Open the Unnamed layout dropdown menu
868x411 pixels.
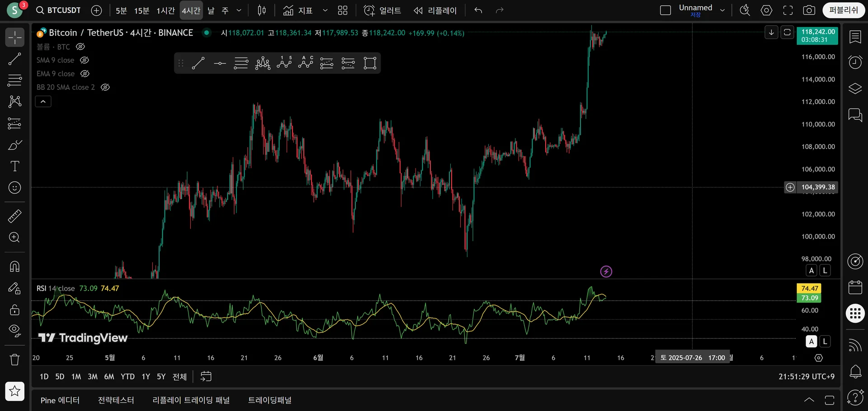coord(722,10)
